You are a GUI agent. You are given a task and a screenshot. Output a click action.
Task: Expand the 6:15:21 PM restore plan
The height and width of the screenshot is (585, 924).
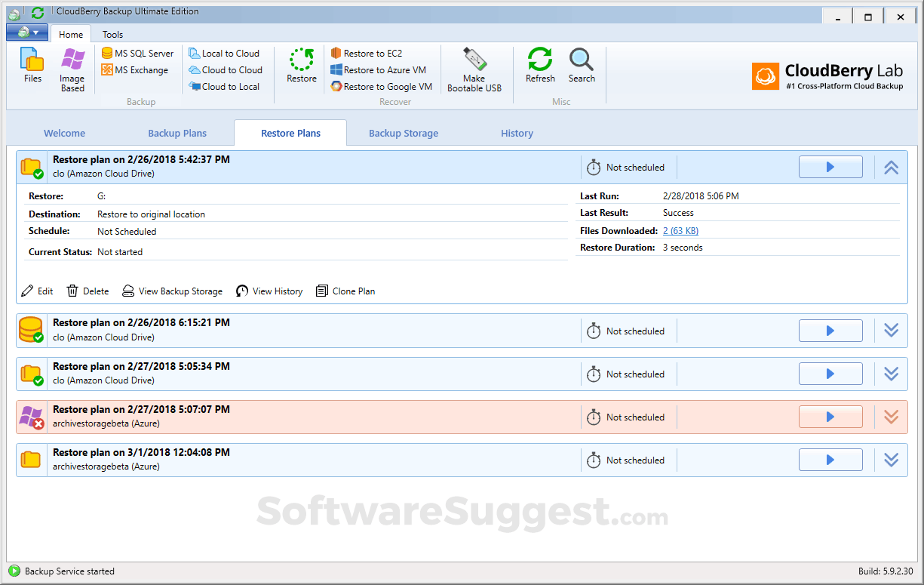891,331
